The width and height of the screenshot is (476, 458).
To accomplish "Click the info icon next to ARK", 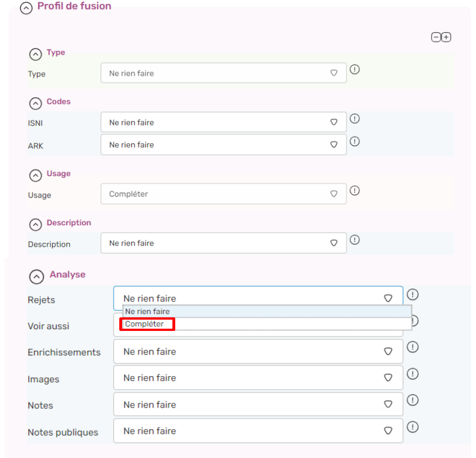I will 354,141.
